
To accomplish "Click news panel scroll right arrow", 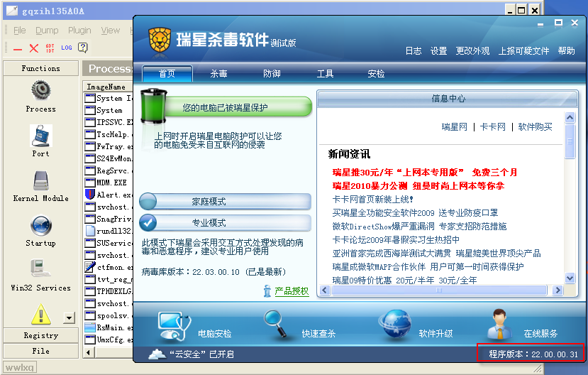I will pyautogui.click(x=558, y=290).
